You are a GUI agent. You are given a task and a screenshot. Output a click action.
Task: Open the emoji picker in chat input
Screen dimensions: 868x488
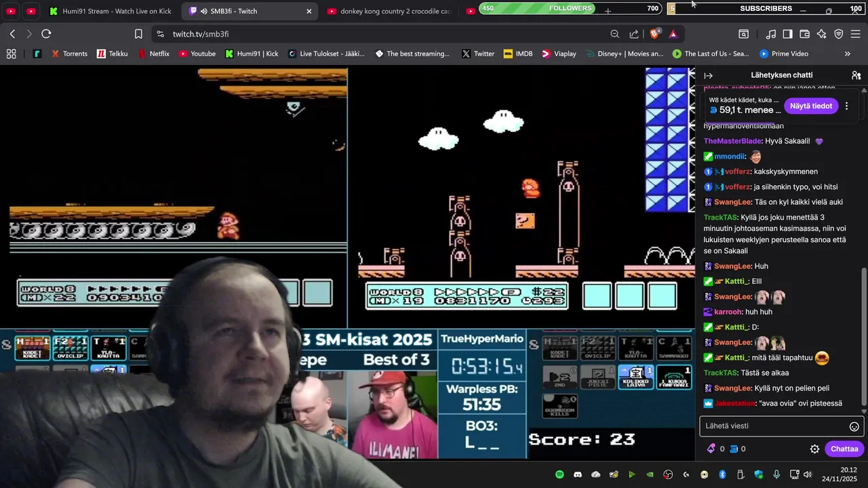tap(854, 426)
